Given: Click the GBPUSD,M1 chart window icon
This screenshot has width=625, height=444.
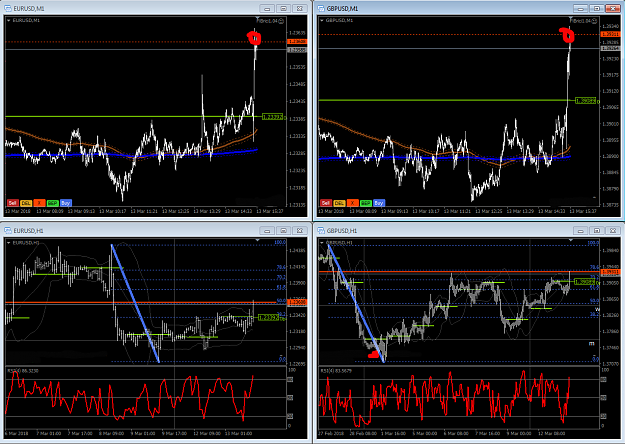Looking at the screenshot, I should point(321,8).
